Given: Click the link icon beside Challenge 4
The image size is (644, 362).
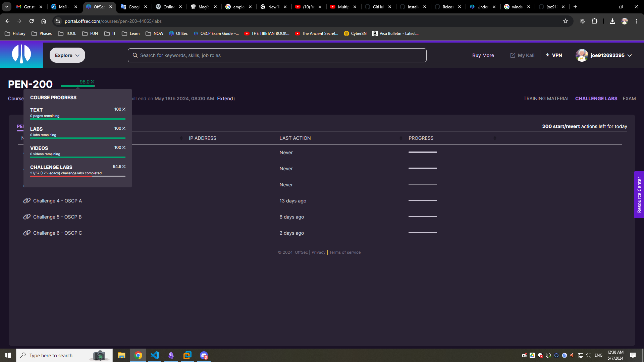Looking at the screenshot, I should 27,201.
